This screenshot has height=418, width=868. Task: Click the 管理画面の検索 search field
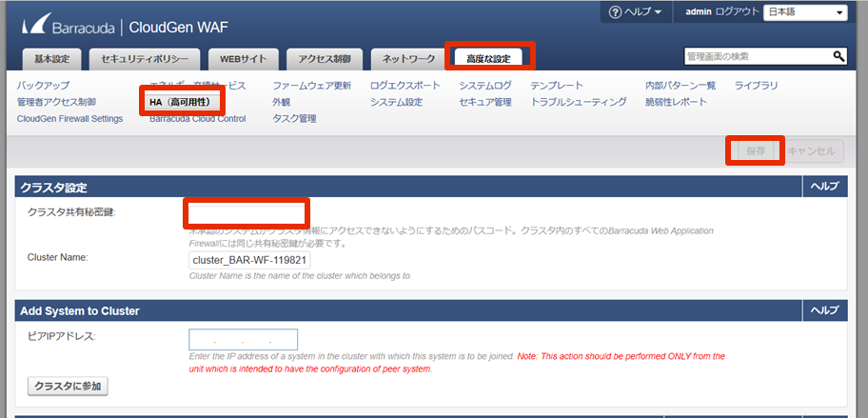[758, 56]
